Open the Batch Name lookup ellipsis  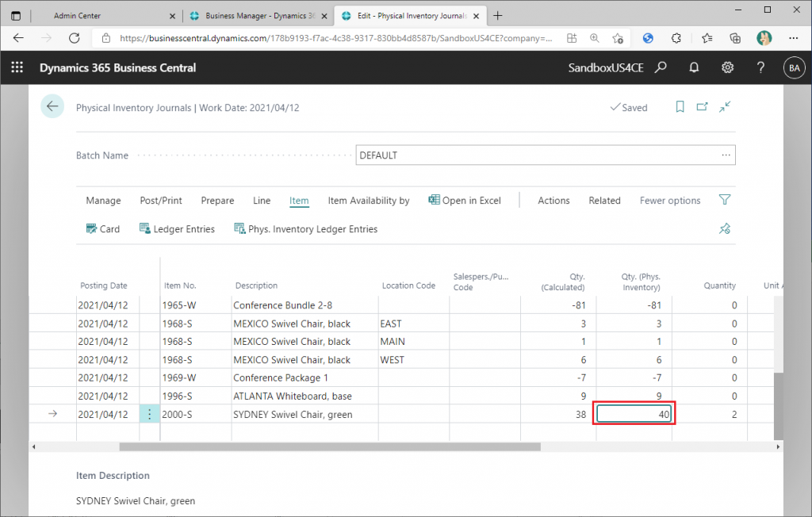point(726,155)
